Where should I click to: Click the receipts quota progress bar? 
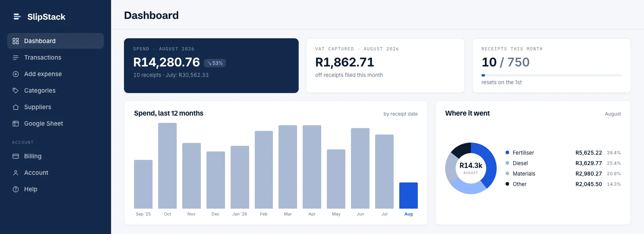pos(551,75)
